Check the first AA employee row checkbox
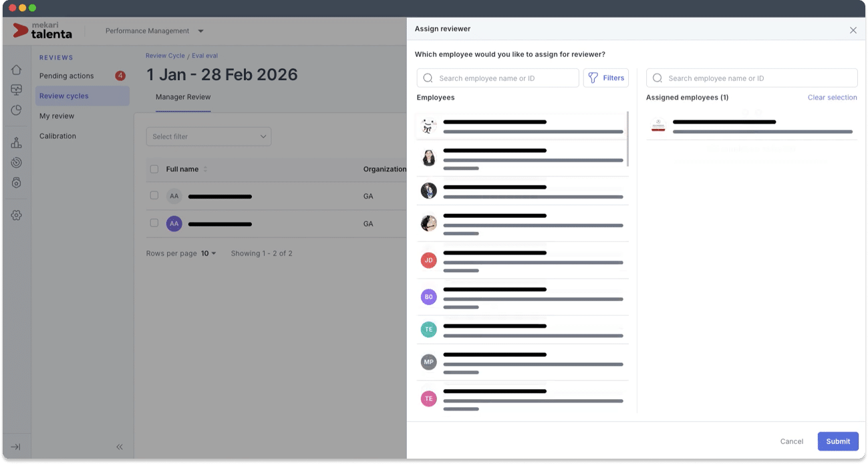The width and height of the screenshot is (868, 464). point(154,196)
